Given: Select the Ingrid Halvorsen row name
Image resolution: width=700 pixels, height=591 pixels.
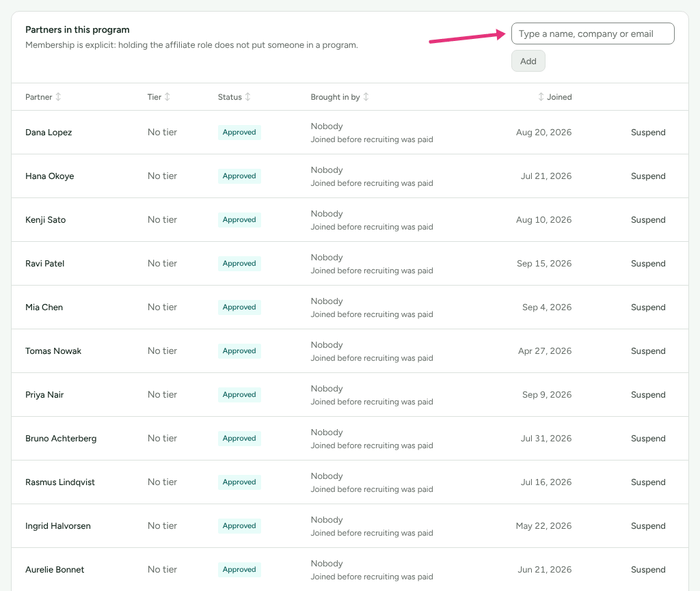Looking at the screenshot, I should coord(58,526).
